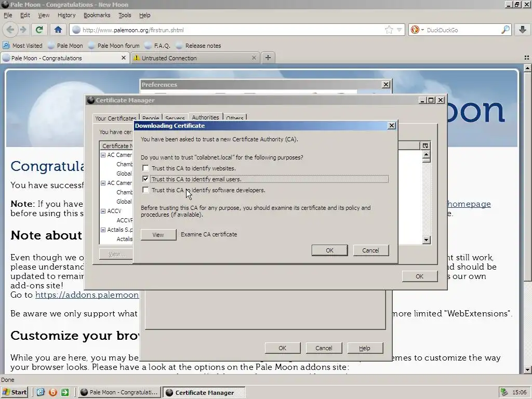Viewport: 532px width, 399px height.
Task: Close the Pale Moon - Congratulations tab
Action: 124,58
